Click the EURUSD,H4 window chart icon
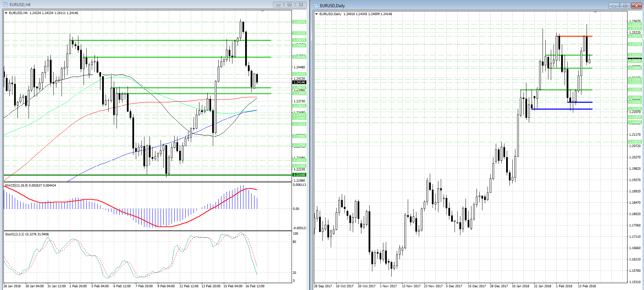This screenshot has height=290, width=644. [6, 4]
